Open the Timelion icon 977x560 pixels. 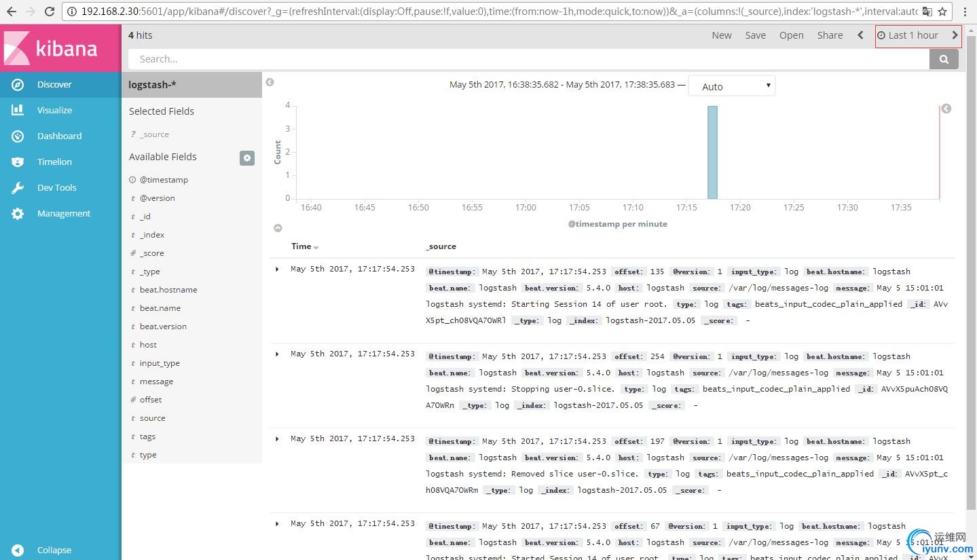[18, 162]
